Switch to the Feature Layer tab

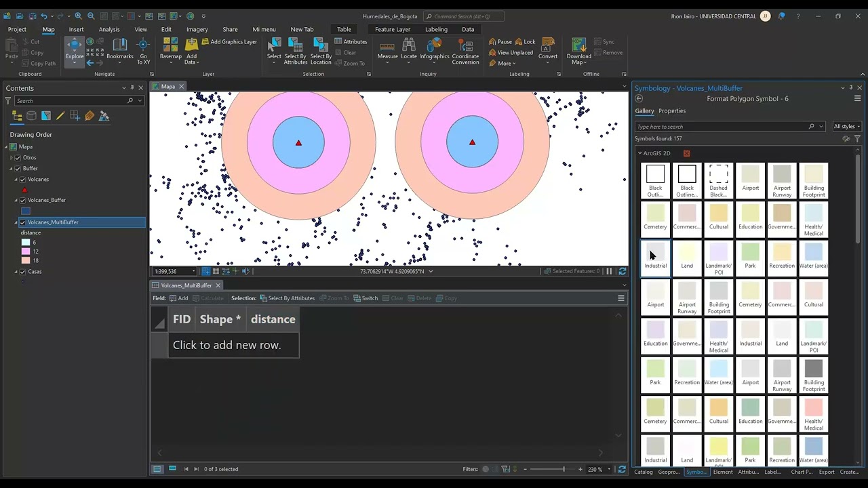tap(393, 29)
